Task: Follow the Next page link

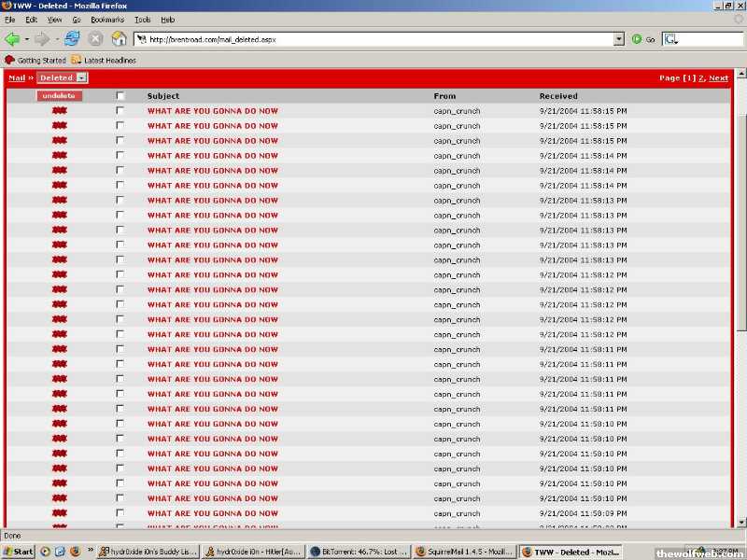Action: pos(718,78)
